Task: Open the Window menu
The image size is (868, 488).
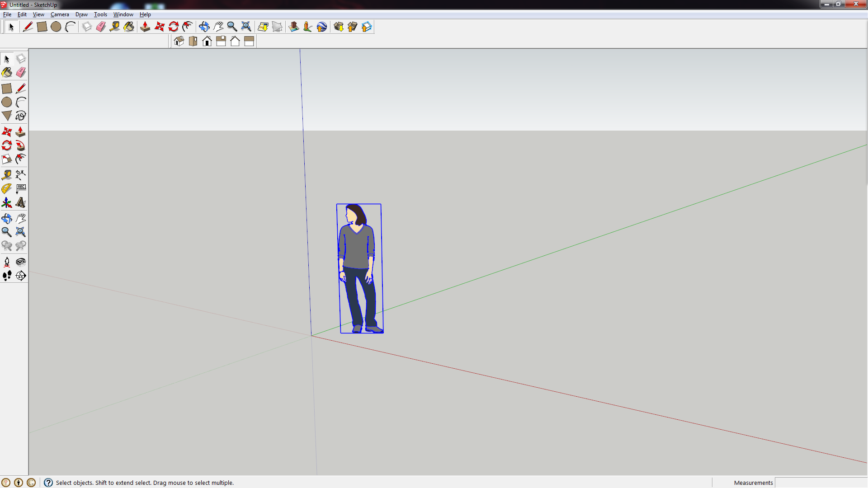Action: tap(123, 14)
